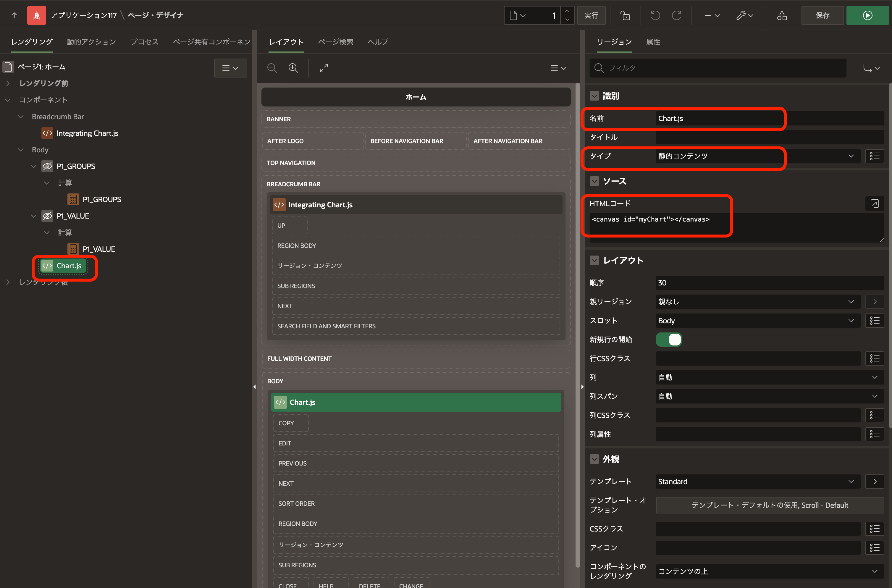Viewport: 892px width, 588px height.
Task: Collapse the ソース section checkbox
Action: click(x=594, y=181)
